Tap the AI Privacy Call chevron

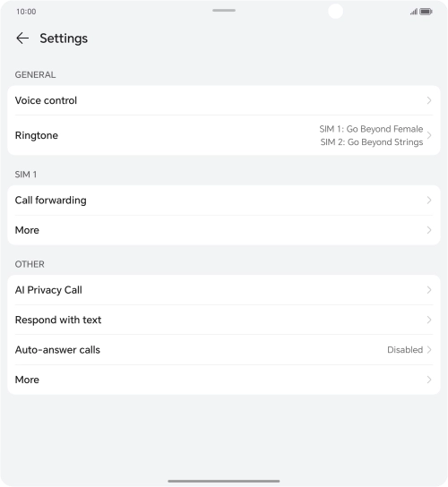coord(429,290)
